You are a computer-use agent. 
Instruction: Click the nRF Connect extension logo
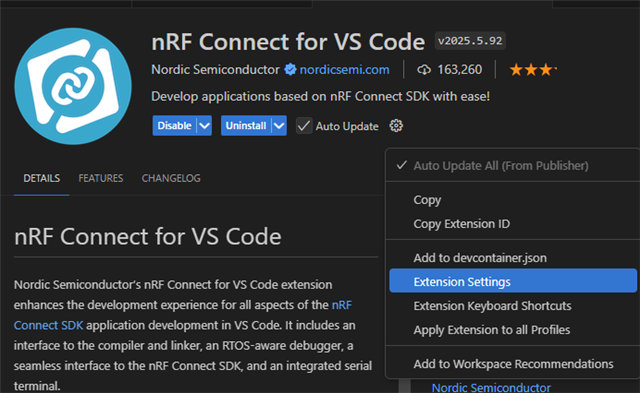click(73, 86)
